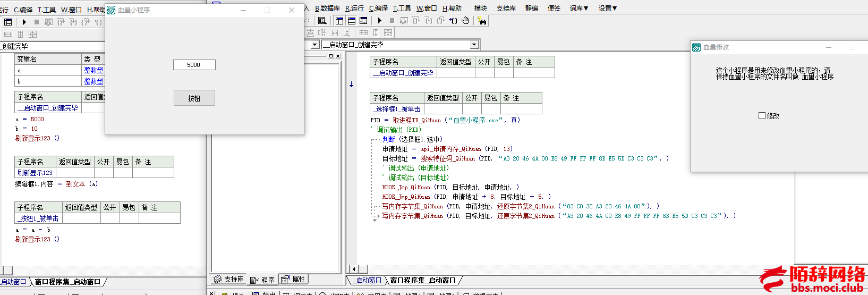Click 整数型 type link for variable b

pos(93,81)
